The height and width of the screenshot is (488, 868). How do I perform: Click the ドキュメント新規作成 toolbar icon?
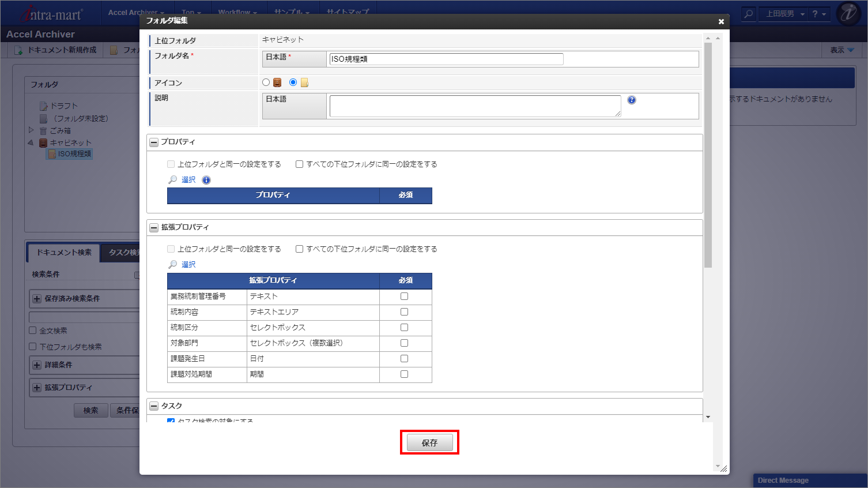tap(18, 50)
